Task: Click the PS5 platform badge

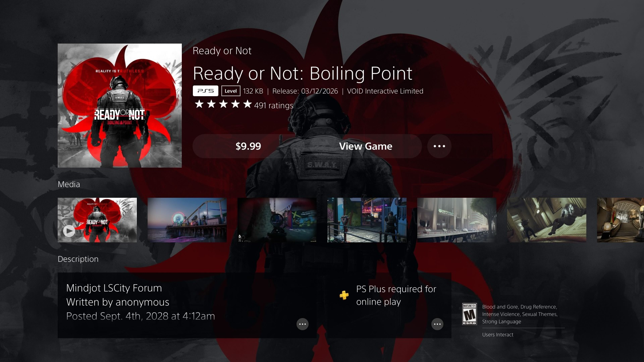Action: click(205, 91)
